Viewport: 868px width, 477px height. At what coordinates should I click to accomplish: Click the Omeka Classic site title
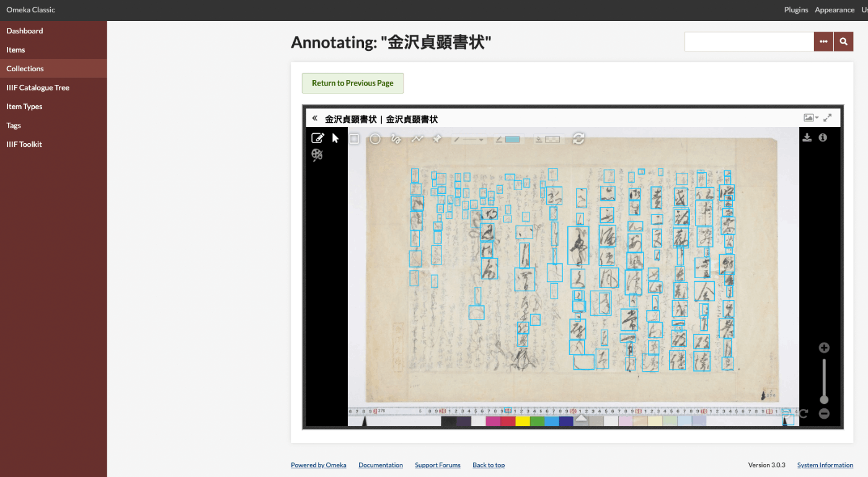tap(31, 10)
